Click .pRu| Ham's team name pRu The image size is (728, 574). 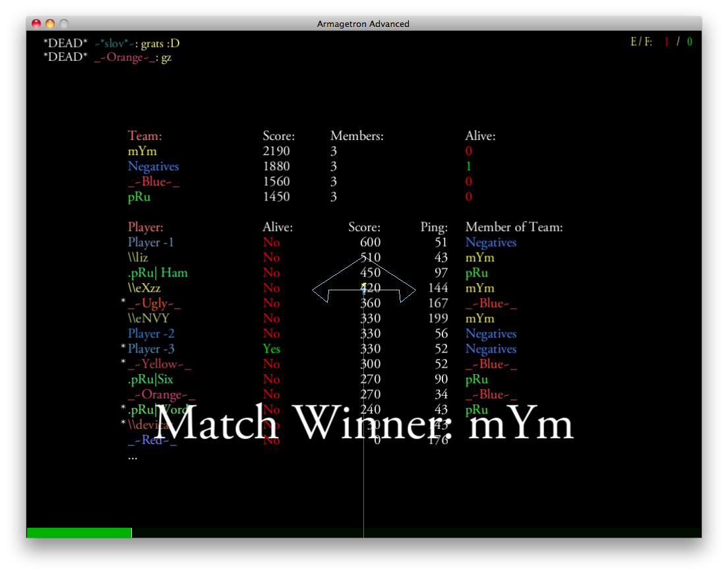(x=477, y=272)
